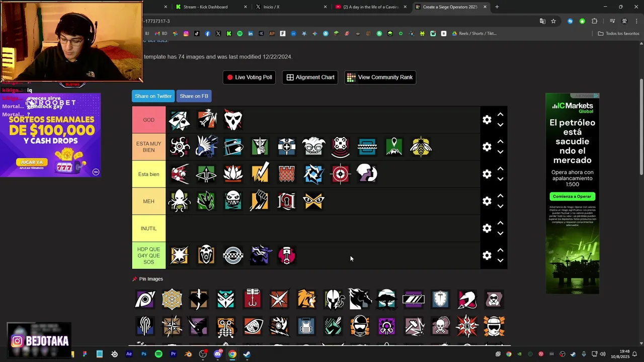The image size is (644, 362).
Task: Open Steam from the taskbar
Action: coord(247,354)
